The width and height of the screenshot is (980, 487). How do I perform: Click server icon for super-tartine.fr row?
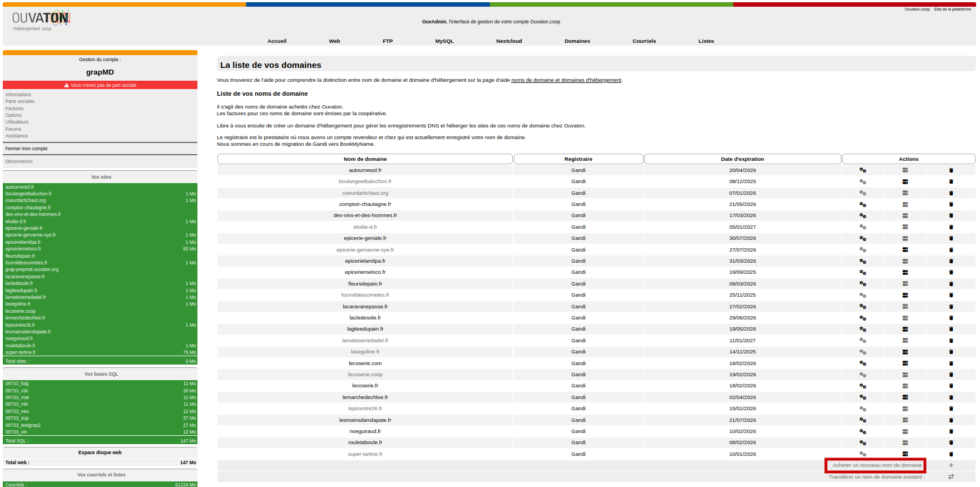[905, 454]
